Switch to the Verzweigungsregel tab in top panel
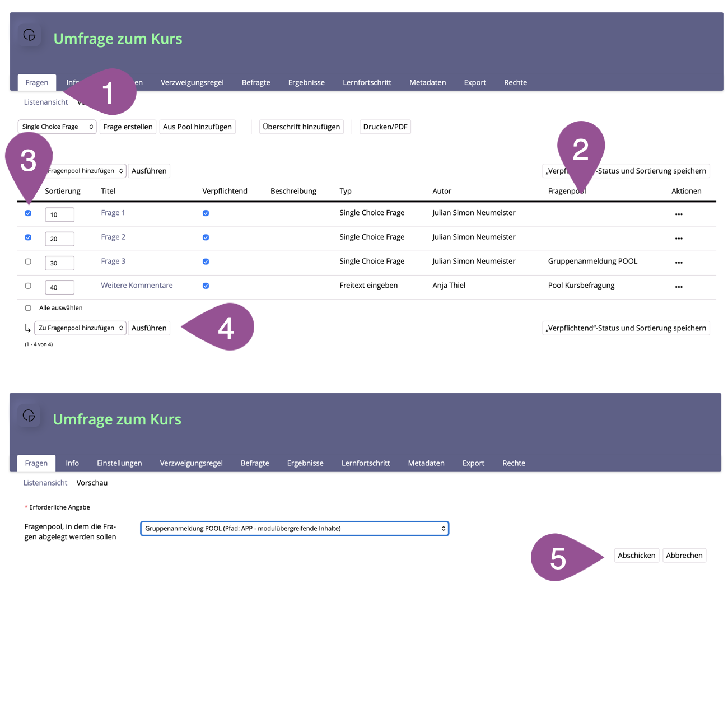Viewport: 728px width, 728px height. (x=192, y=82)
